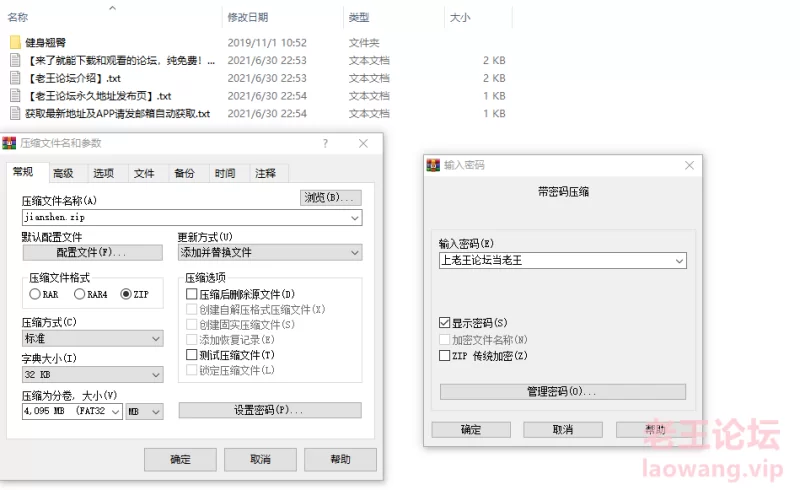Expand the archive name jianzhen.zip dropdown
The width and height of the screenshot is (800, 490).
[x=355, y=218]
